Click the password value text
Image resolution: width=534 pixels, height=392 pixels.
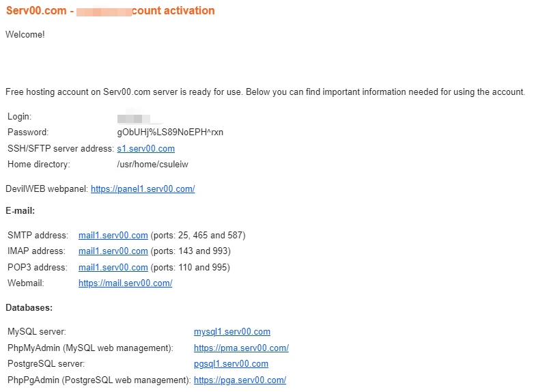[170, 132]
